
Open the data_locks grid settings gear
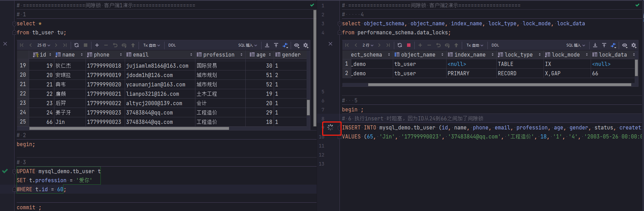[634, 45]
